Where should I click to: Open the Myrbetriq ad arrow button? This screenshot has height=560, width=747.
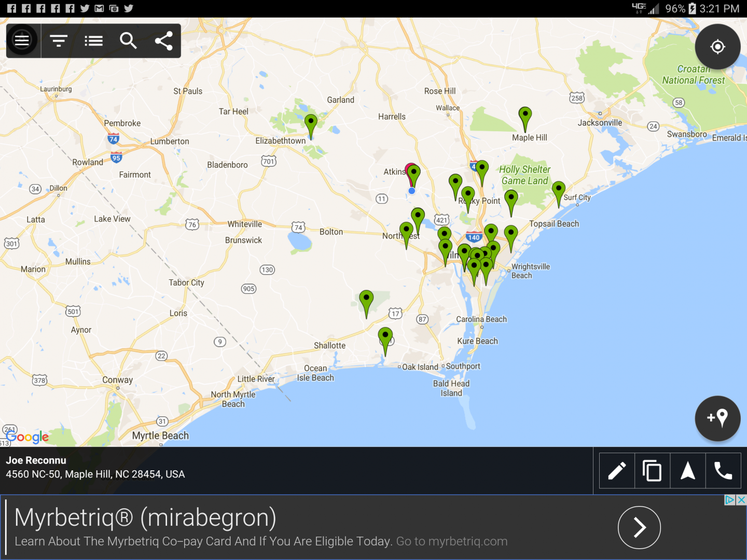(639, 527)
